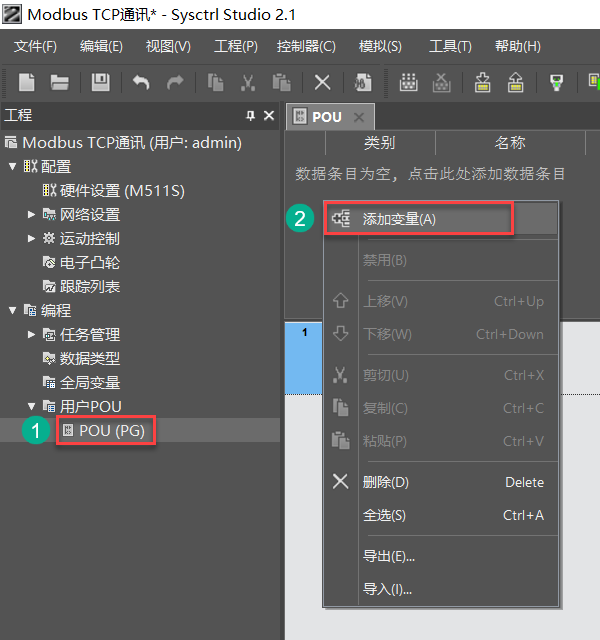Open the 编辑(E) menu
The image size is (600, 640).
point(101,47)
